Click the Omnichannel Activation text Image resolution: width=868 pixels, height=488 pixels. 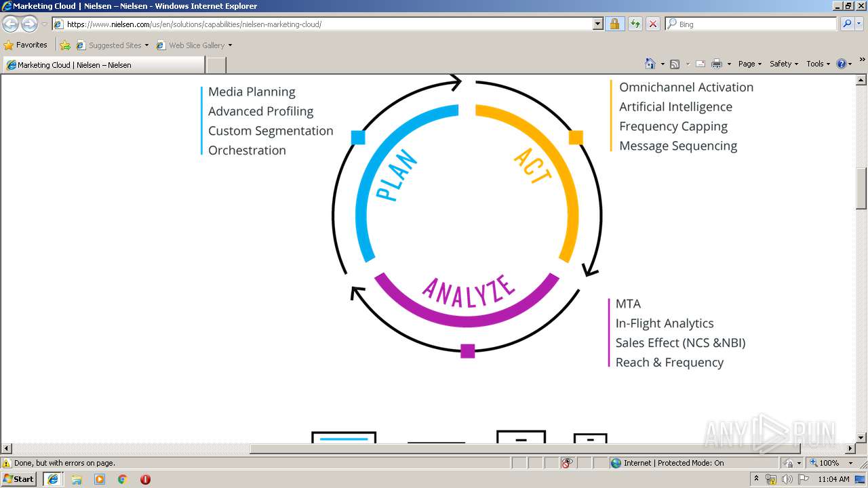686,87
